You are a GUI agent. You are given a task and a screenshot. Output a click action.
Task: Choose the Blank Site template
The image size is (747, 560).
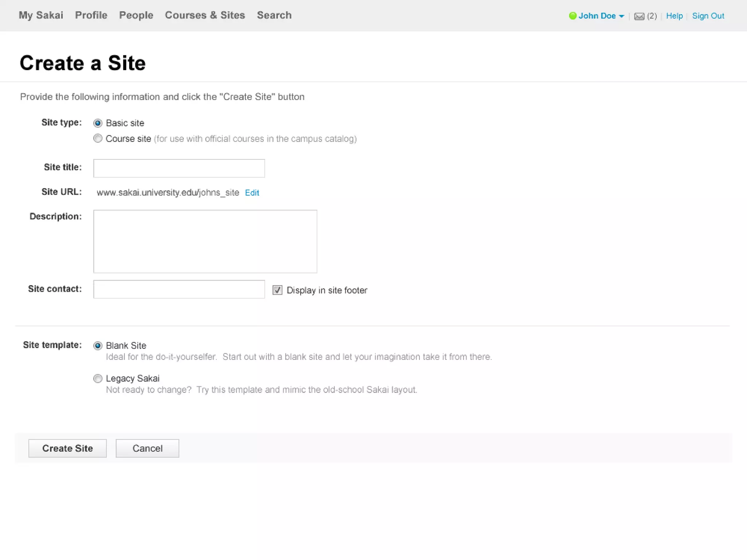[x=98, y=346]
